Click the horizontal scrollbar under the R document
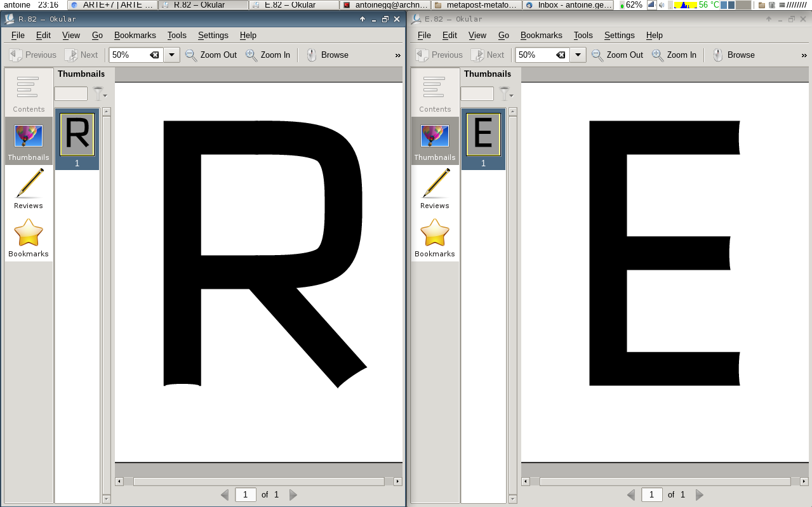812x507 pixels. point(258,482)
